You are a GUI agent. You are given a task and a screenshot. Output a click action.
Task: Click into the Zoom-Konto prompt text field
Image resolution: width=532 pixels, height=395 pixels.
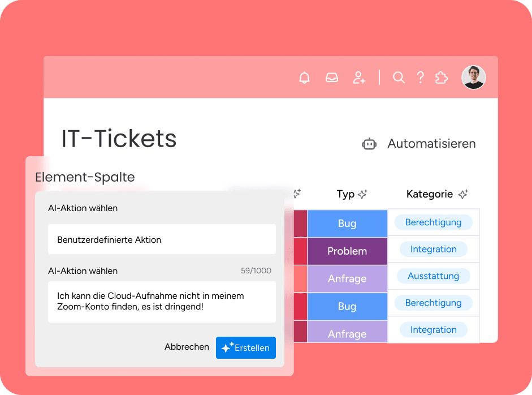(162, 302)
